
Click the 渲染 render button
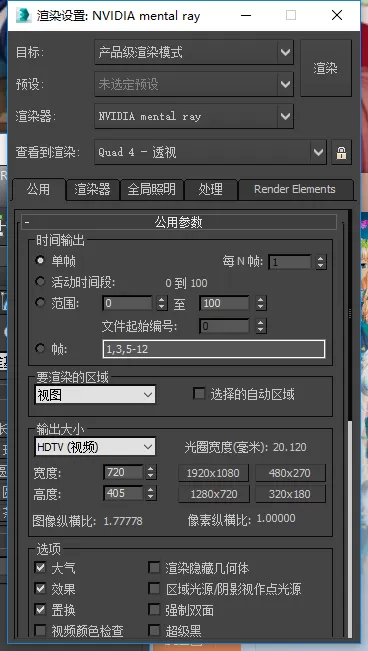[326, 68]
